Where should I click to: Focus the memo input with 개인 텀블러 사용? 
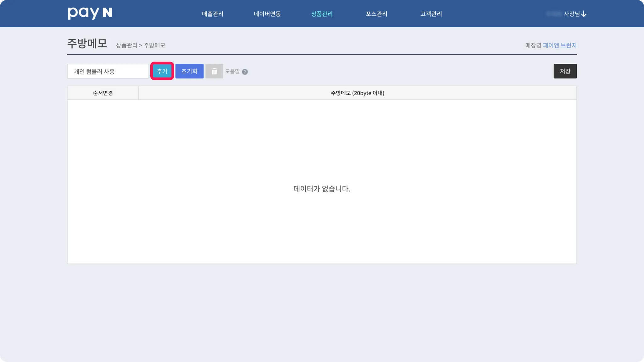(108, 71)
